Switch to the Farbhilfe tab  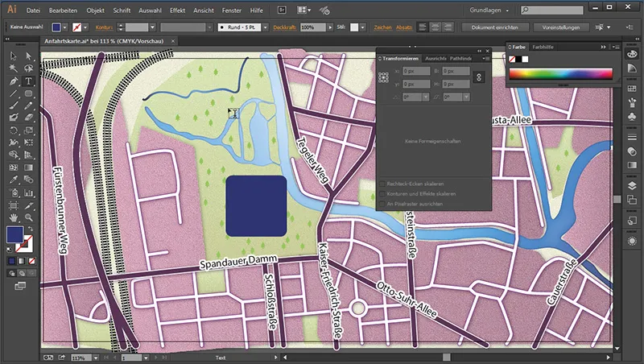(543, 47)
